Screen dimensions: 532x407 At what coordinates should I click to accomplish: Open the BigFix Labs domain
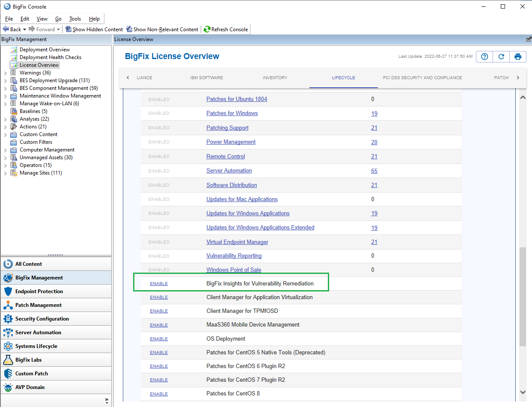coord(28,360)
